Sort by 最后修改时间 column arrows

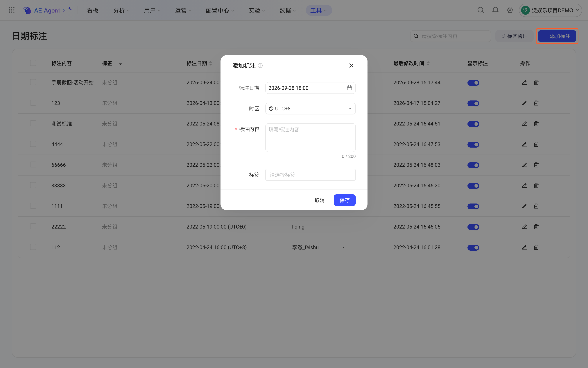(x=428, y=63)
